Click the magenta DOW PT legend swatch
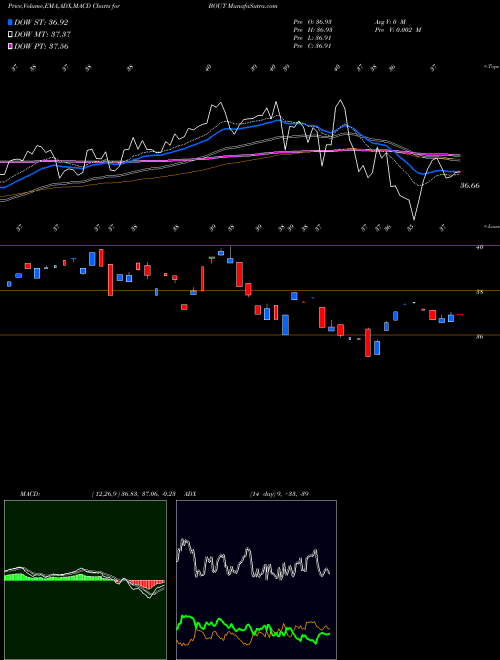 [10, 46]
